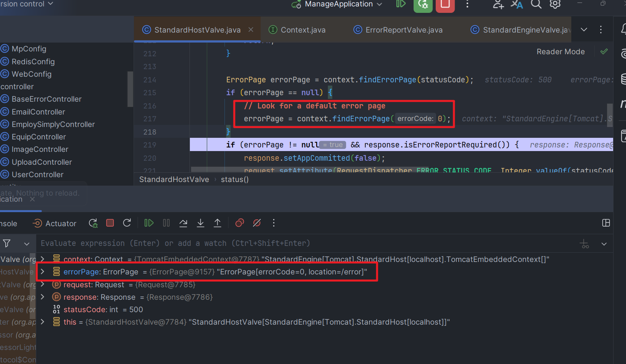Pause program in debug toolbar
This screenshot has width=626, height=364.
[x=166, y=223]
